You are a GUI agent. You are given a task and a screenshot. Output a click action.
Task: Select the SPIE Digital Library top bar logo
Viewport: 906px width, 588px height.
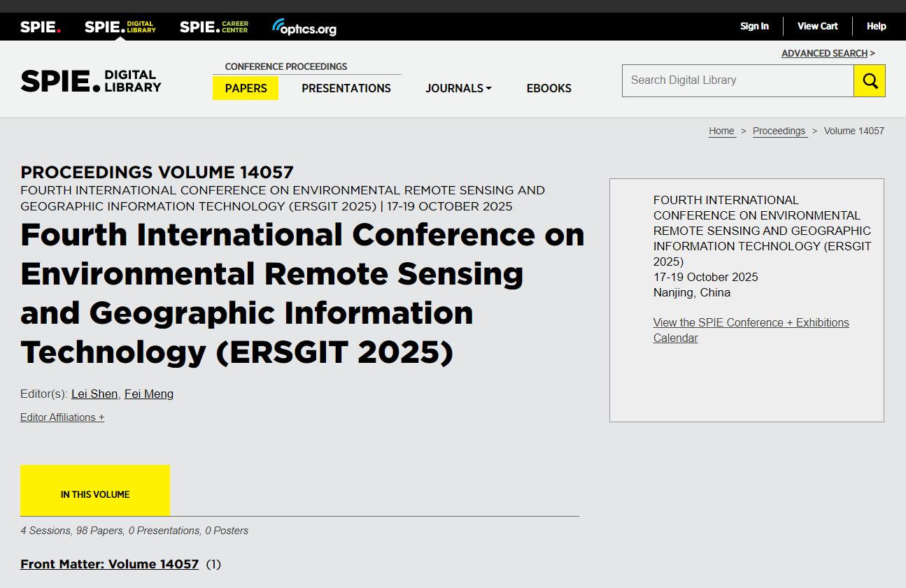(x=120, y=27)
